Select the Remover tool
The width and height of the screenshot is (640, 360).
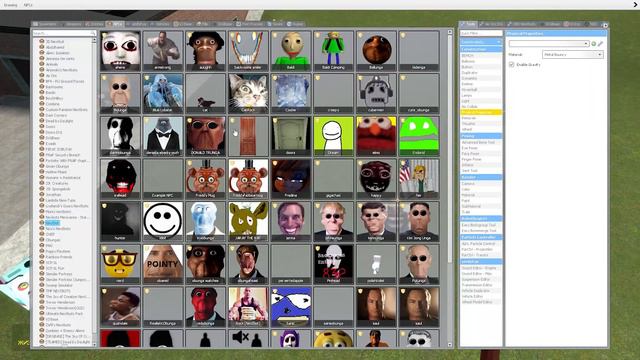(481, 118)
